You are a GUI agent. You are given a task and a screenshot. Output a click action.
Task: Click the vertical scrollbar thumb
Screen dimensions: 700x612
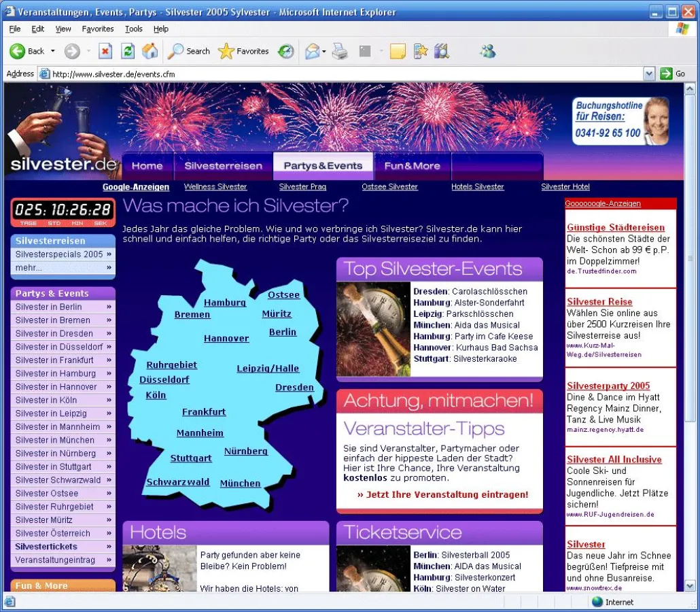pos(689,258)
